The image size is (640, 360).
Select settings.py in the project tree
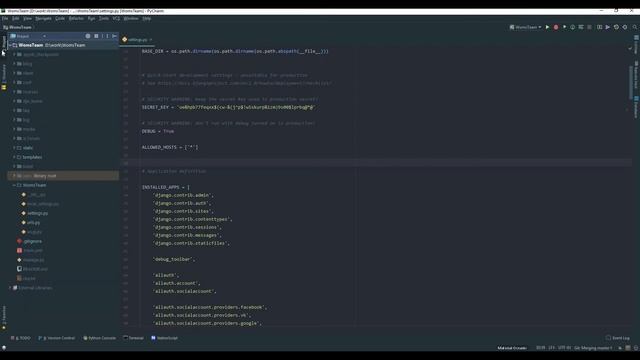click(x=38, y=213)
